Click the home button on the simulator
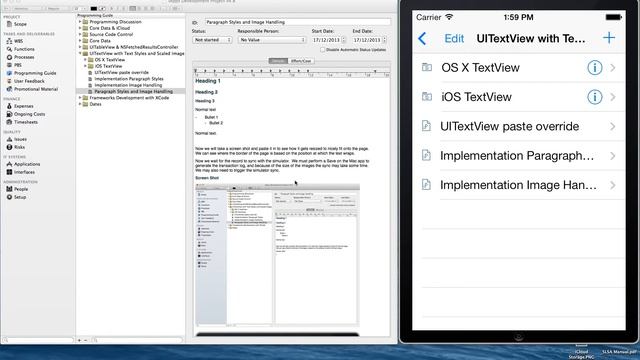640x360 pixels. tap(518, 337)
